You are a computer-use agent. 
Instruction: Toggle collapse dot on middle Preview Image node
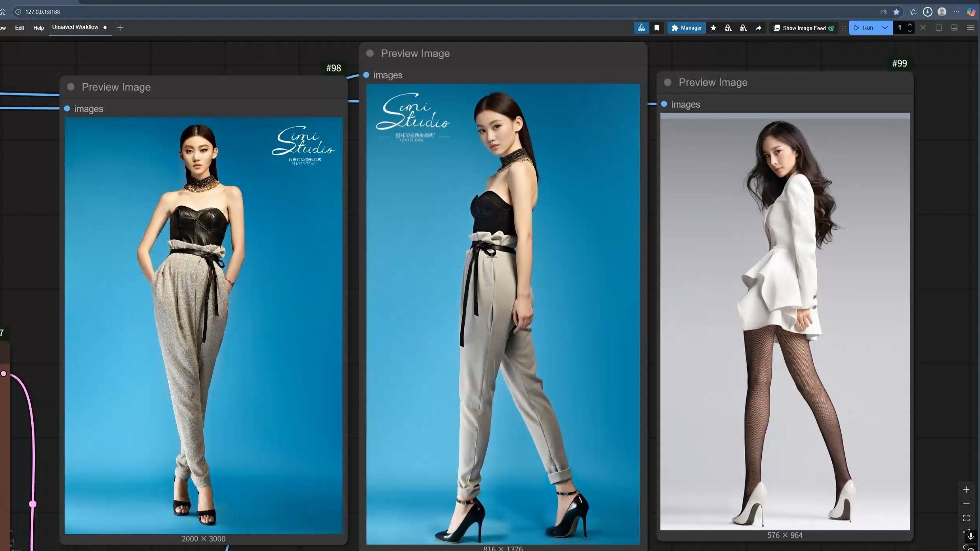(x=370, y=53)
